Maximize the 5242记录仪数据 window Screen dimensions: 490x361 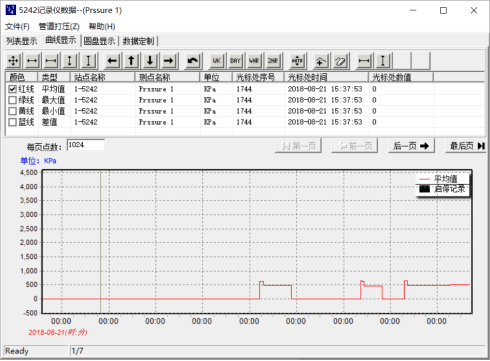pos(443,10)
